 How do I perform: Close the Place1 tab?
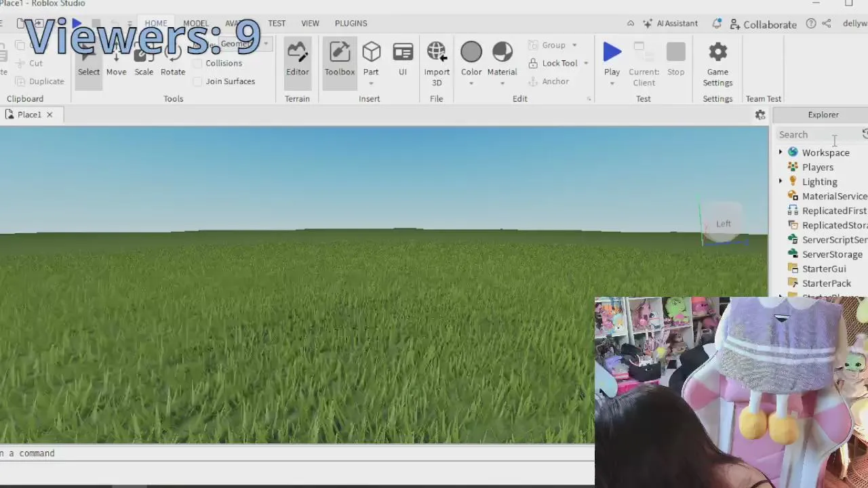click(50, 115)
